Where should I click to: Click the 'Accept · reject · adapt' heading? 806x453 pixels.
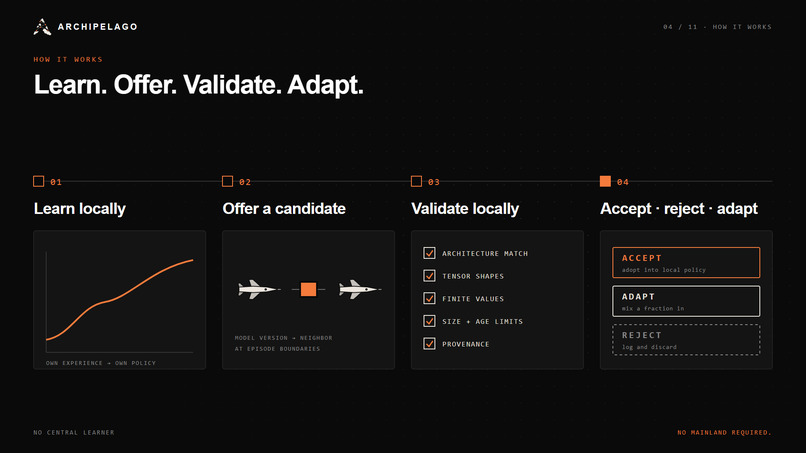tap(679, 209)
